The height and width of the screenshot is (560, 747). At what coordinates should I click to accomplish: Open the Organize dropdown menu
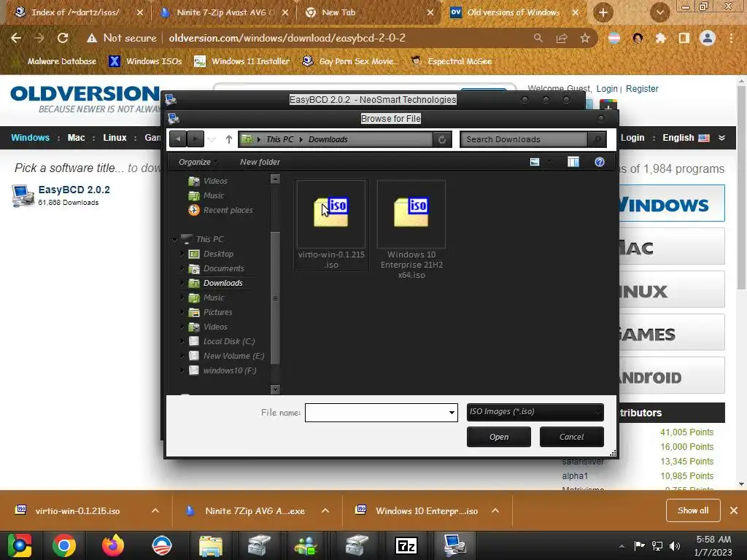(x=198, y=162)
